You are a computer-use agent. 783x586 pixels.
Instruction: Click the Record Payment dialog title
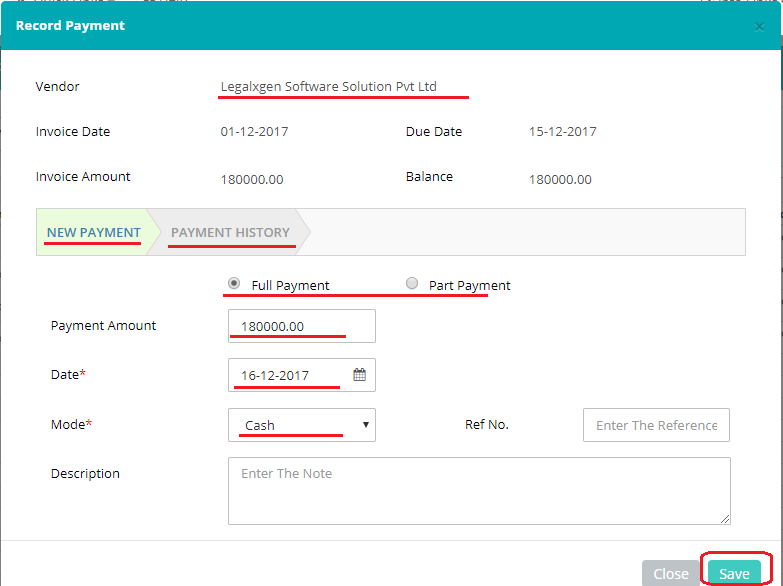click(70, 26)
